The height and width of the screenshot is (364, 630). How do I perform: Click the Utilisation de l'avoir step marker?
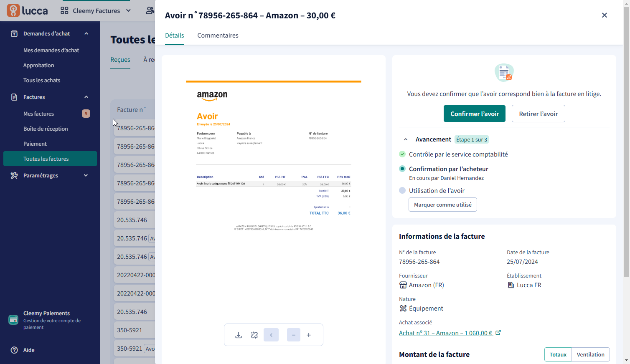402,190
